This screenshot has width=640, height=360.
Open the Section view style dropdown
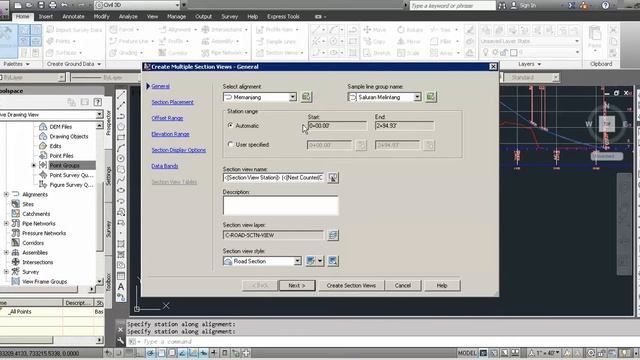pos(298,261)
